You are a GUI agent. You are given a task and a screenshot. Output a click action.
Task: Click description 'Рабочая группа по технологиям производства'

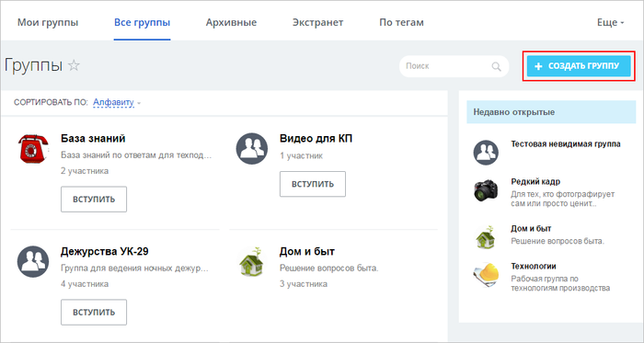tap(560, 283)
